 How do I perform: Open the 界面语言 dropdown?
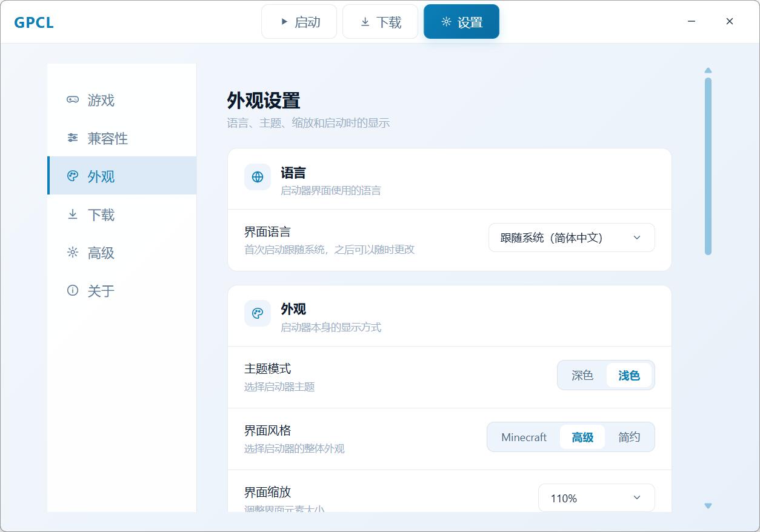point(572,238)
